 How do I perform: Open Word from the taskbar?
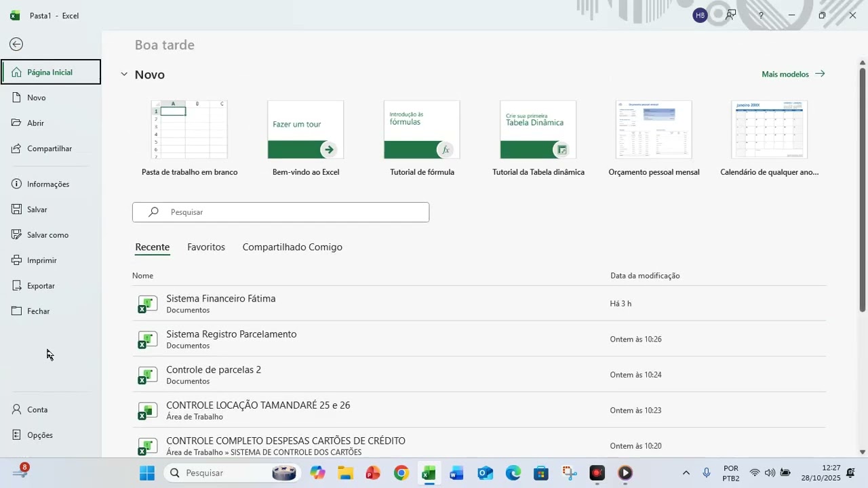tap(457, 473)
